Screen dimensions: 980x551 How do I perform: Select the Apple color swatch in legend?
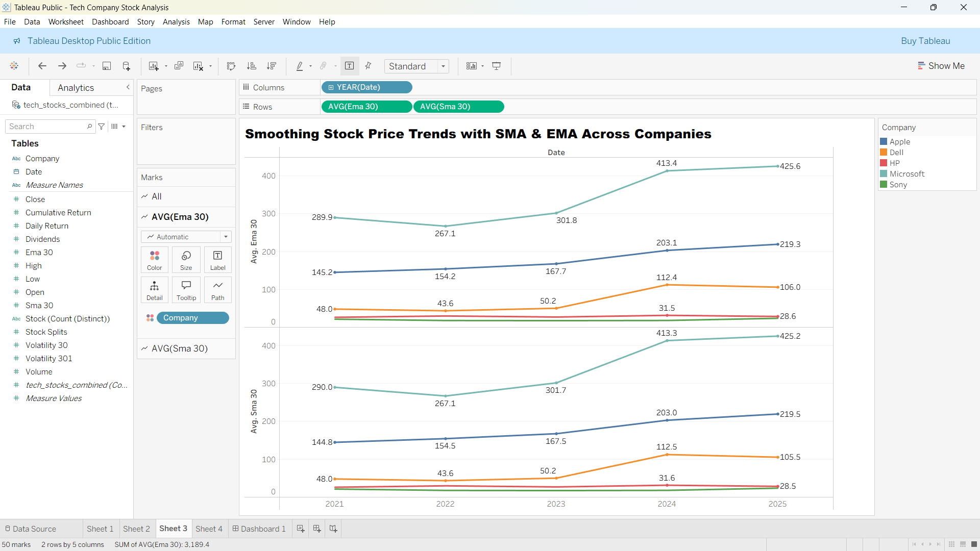click(884, 141)
